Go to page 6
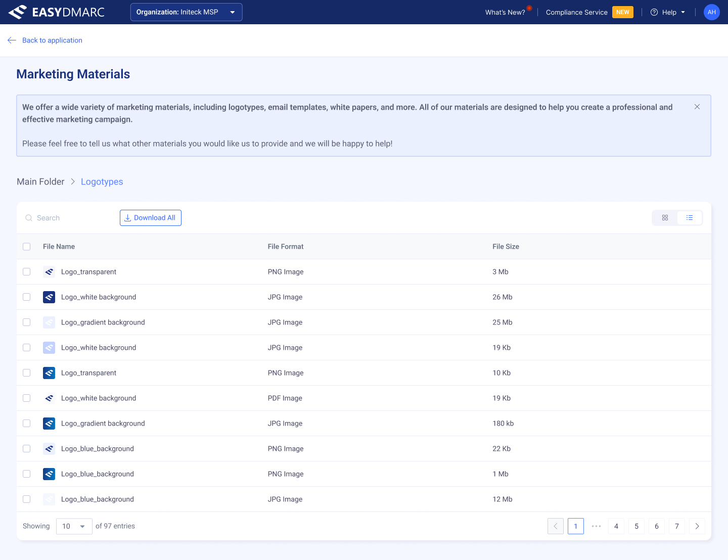The width and height of the screenshot is (728, 560). coord(657,526)
